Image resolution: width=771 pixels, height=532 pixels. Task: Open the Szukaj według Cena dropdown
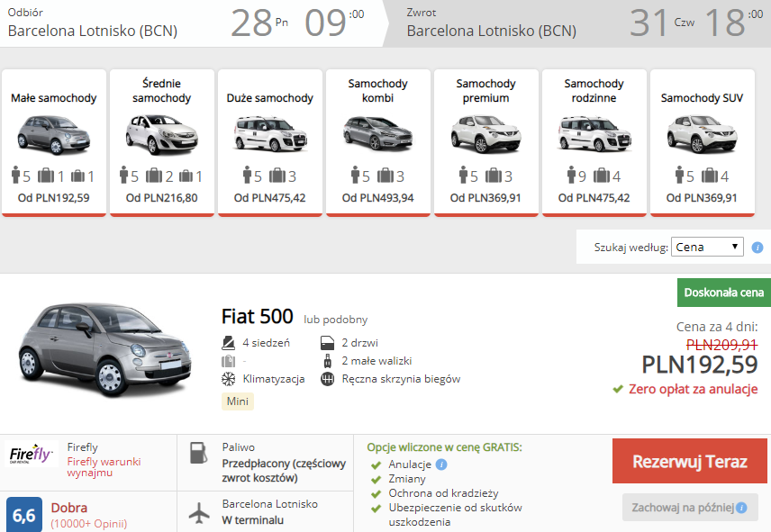707,247
